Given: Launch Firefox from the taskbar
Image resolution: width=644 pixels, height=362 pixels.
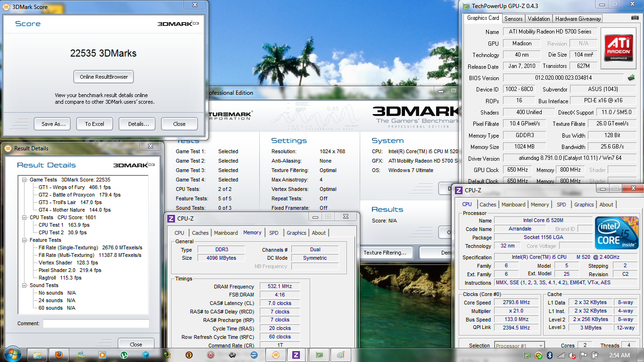Looking at the screenshot, I should click(58, 355).
